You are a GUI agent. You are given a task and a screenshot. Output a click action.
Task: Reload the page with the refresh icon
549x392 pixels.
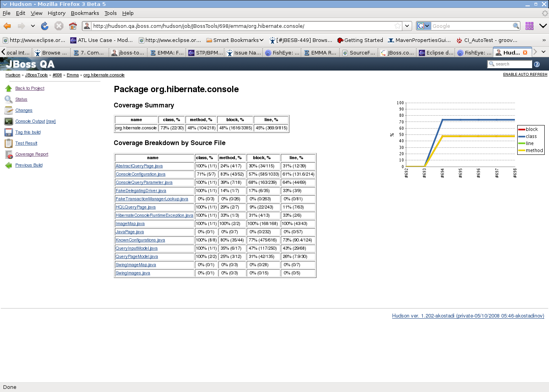(x=45, y=26)
